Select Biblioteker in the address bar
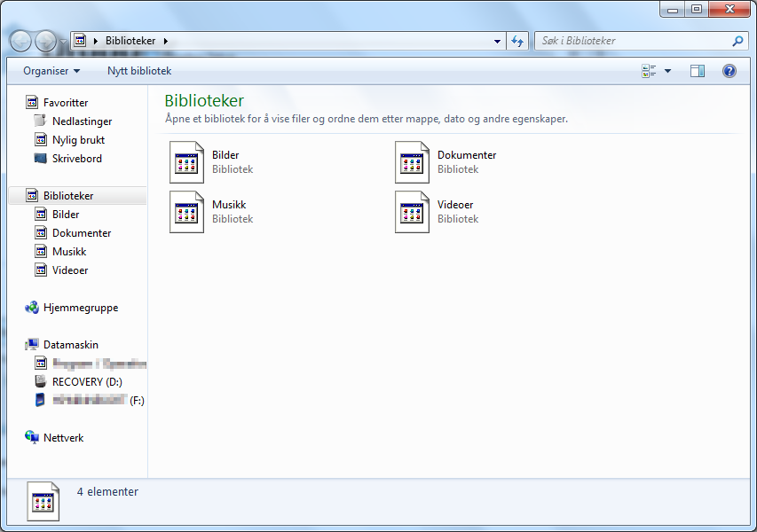Screen dimensions: 757x532 point(130,41)
